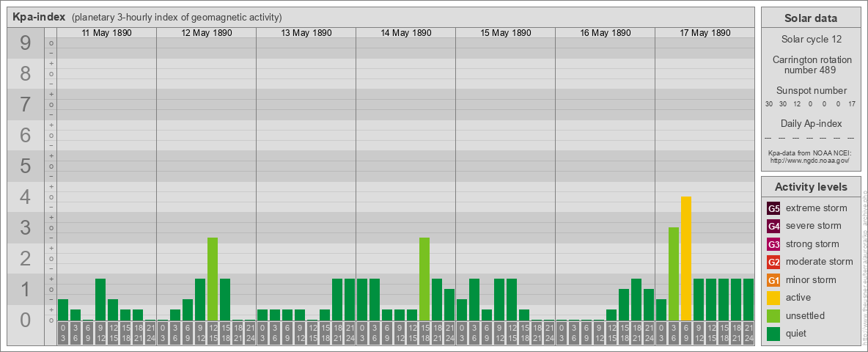Screen dimensions: 868x352
Task: Click the sunspot value '17'
Action: point(851,104)
